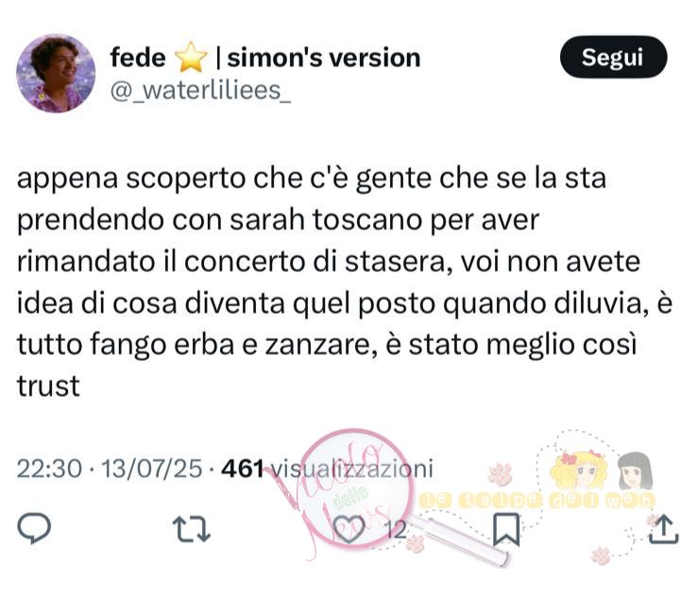Click the star emoji in the display name
The width and height of the screenshot is (698, 616).
[x=191, y=58]
